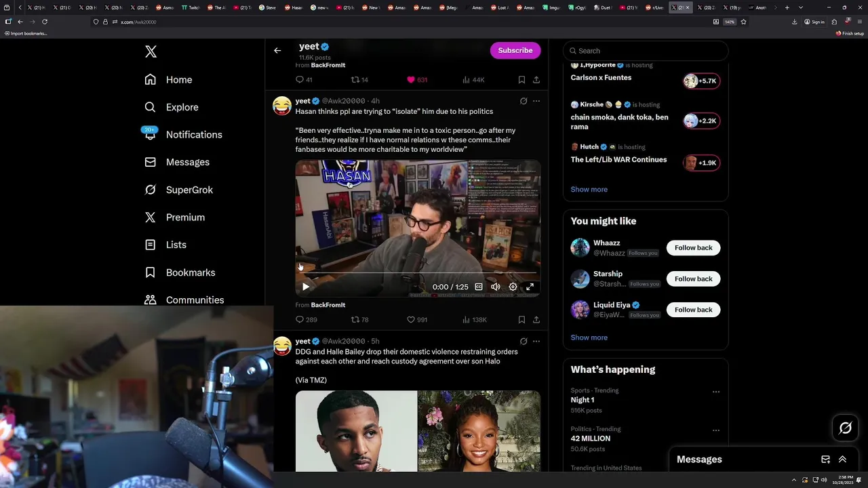This screenshot has width=868, height=488.
Task: Open Hasan video settings gear
Action: pos(513,287)
